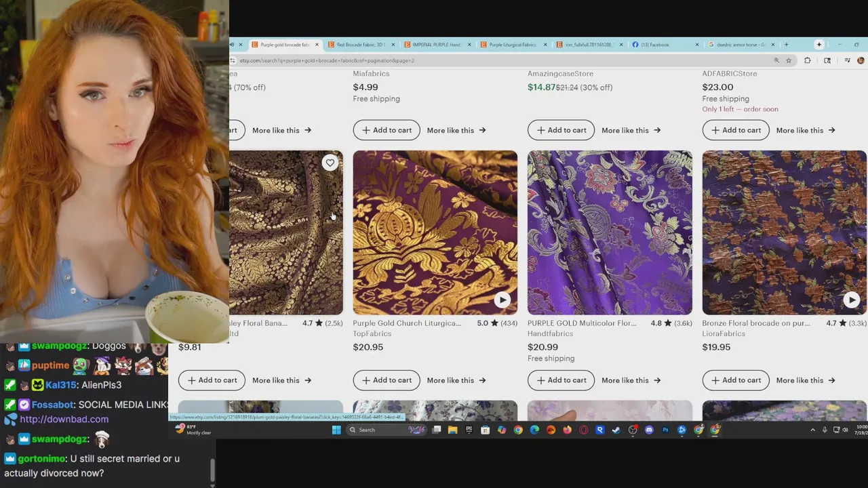Add AmazingcaseStore $14.87 item to cart
868x488 pixels.
[x=561, y=130]
